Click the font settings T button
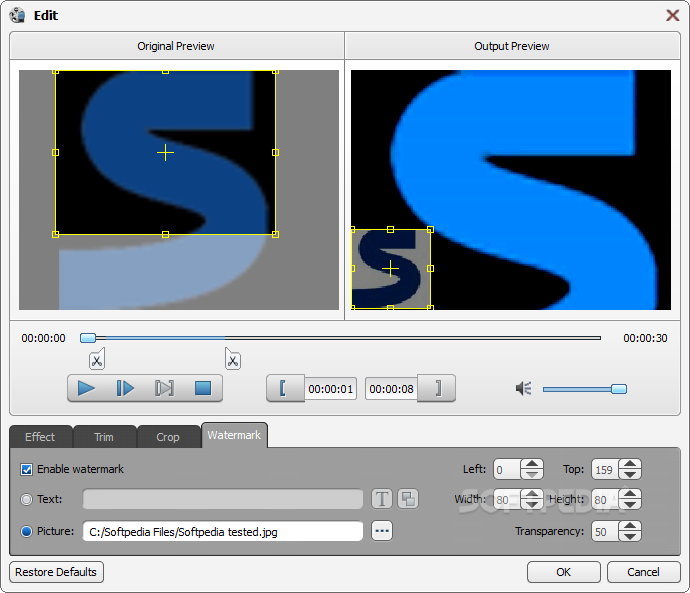This screenshot has width=690, height=593. click(x=382, y=499)
